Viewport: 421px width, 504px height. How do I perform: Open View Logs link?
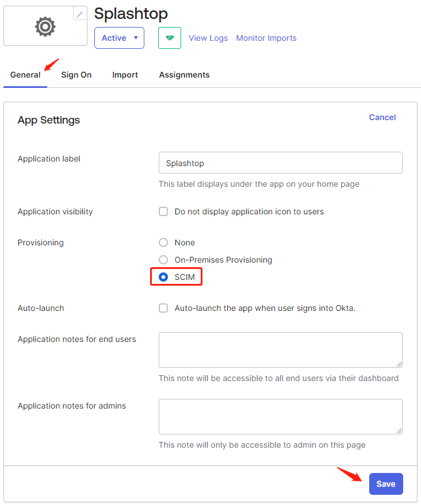click(x=208, y=38)
